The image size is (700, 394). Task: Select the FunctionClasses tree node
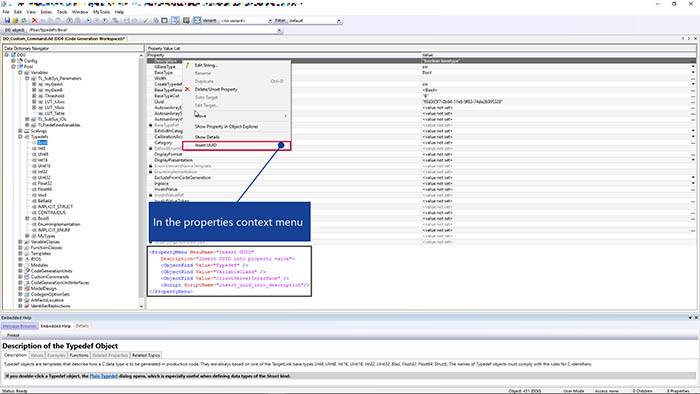click(46, 248)
